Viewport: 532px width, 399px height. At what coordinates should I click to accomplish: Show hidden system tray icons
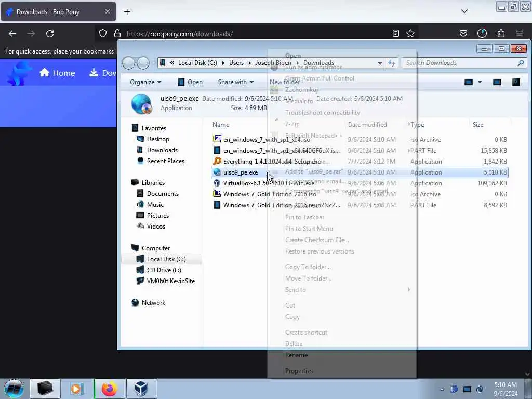click(442, 389)
